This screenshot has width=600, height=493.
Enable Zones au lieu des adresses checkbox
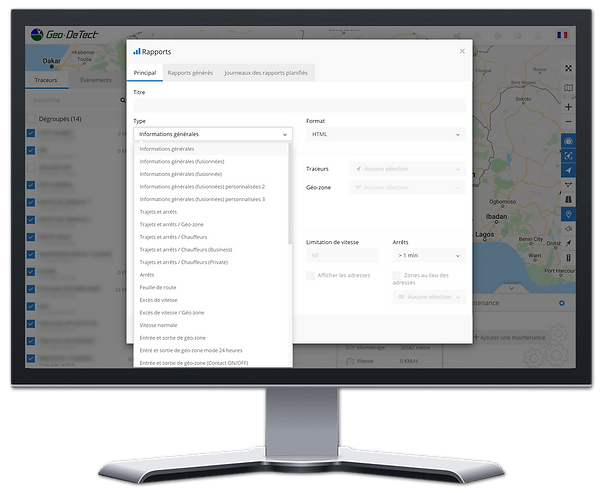(397, 275)
